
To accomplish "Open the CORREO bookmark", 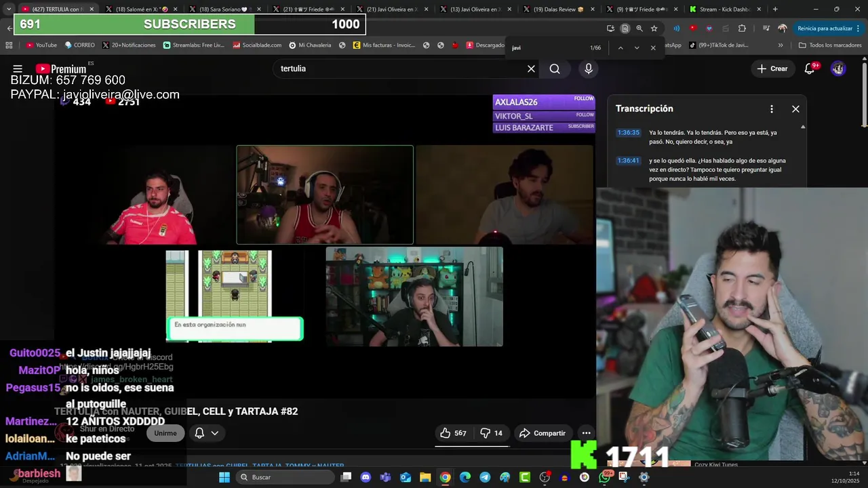I will [x=79, y=45].
